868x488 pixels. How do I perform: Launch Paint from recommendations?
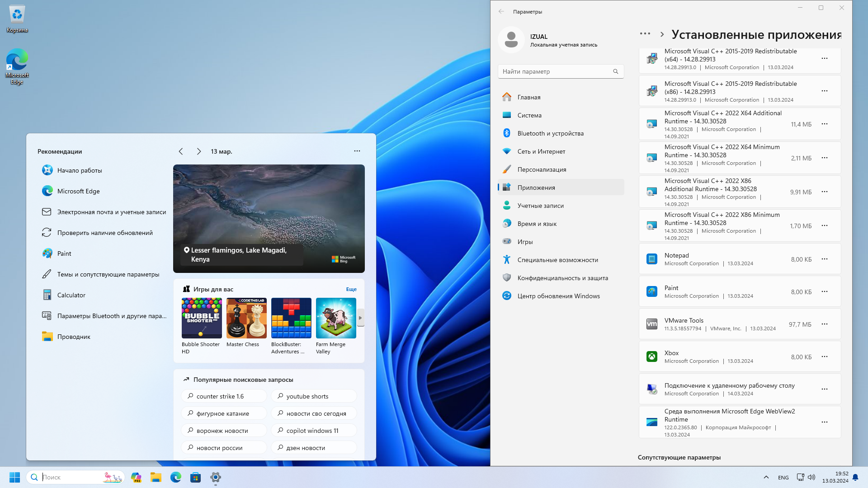click(104, 253)
